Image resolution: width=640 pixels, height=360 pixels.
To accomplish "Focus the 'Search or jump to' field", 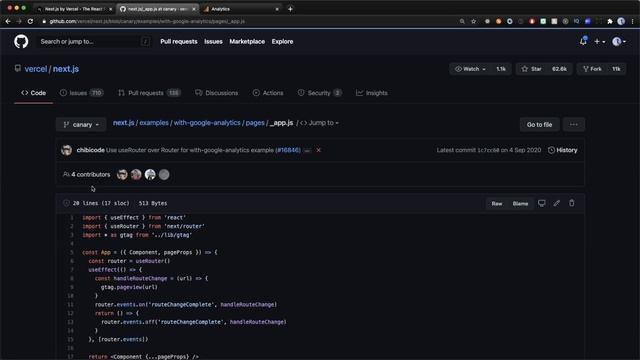I will point(94,41).
